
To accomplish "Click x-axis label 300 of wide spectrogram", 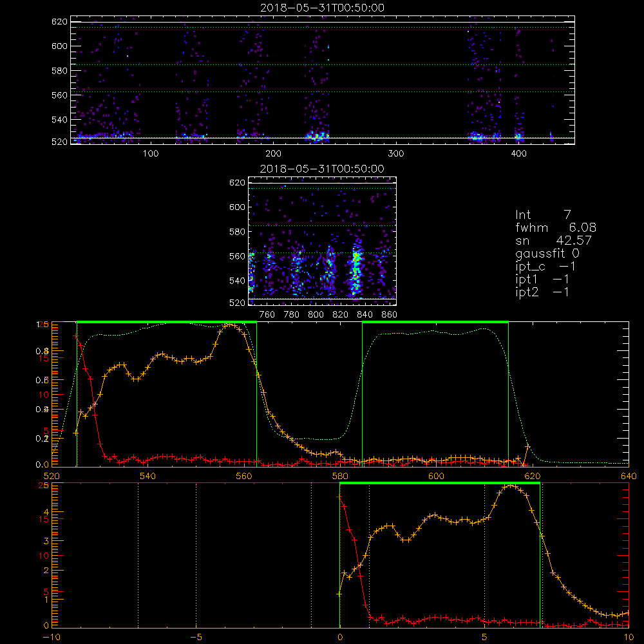I will pyautogui.click(x=396, y=154).
